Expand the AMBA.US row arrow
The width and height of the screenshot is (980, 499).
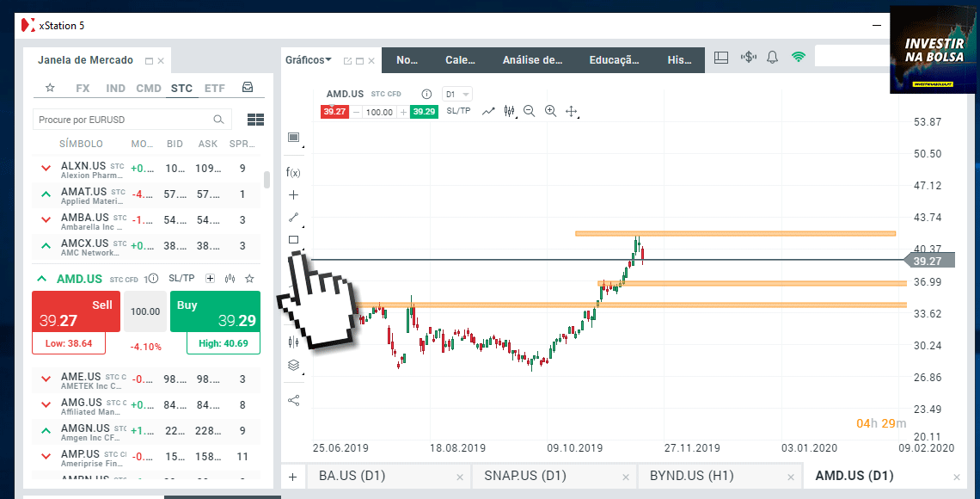(x=46, y=220)
